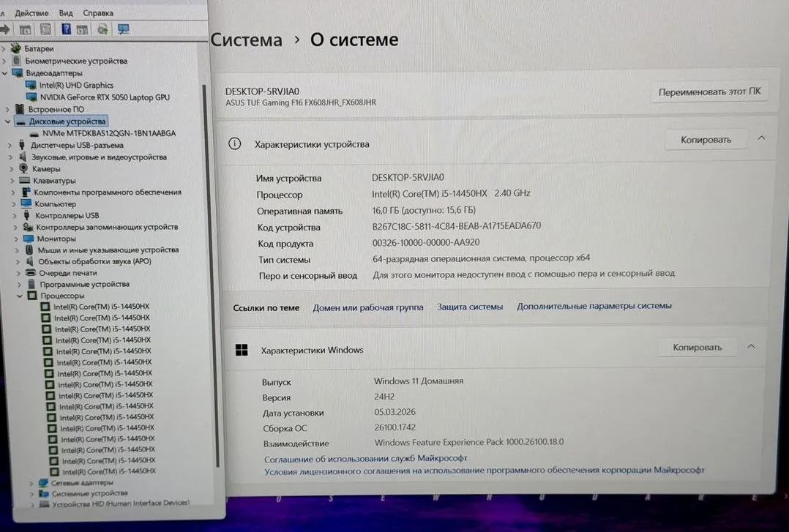
Task: Expand the Батареи category
Action: (4, 49)
